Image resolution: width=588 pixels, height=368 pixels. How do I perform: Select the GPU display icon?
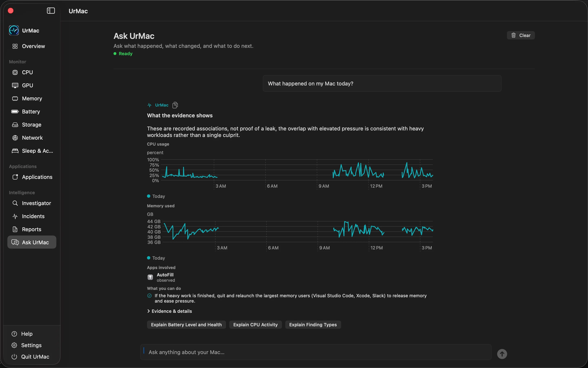[x=15, y=85]
